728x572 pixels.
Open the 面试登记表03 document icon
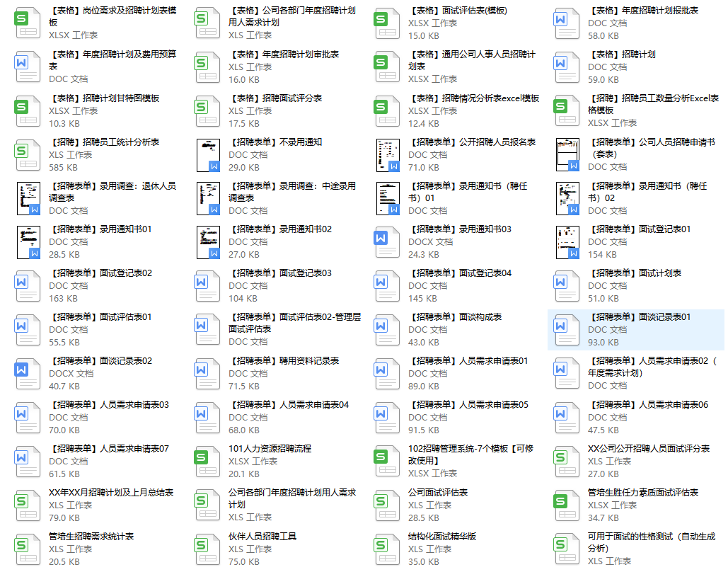point(207,286)
